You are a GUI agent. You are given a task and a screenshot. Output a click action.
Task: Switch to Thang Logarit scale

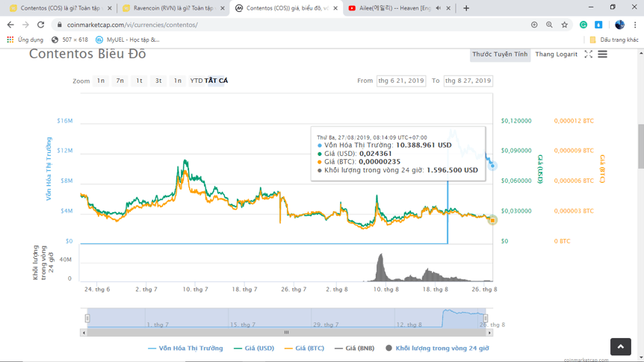[556, 54]
